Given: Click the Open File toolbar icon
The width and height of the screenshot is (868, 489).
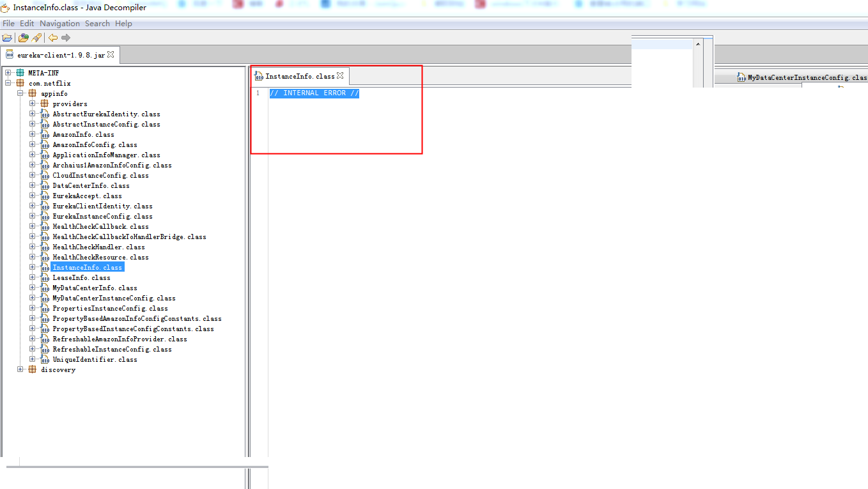Looking at the screenshot, I should tap(7, 38).
